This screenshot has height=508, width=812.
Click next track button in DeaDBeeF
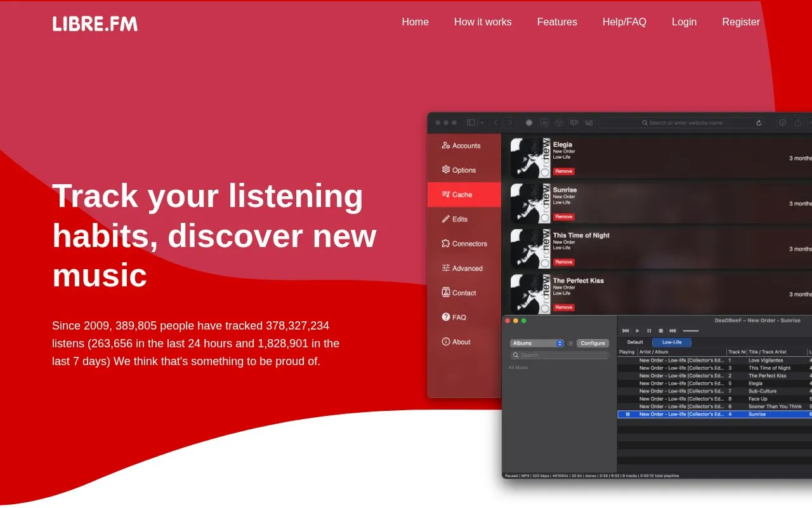coord(672,331)
